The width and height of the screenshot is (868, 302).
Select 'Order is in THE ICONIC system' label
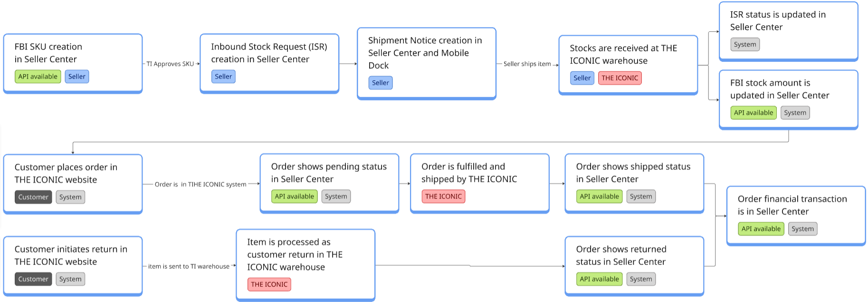click(x=200, y=184)
